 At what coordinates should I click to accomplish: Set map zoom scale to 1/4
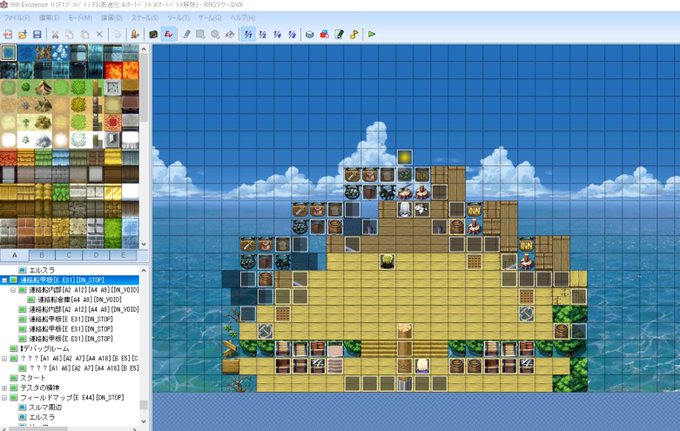(278, 34)
